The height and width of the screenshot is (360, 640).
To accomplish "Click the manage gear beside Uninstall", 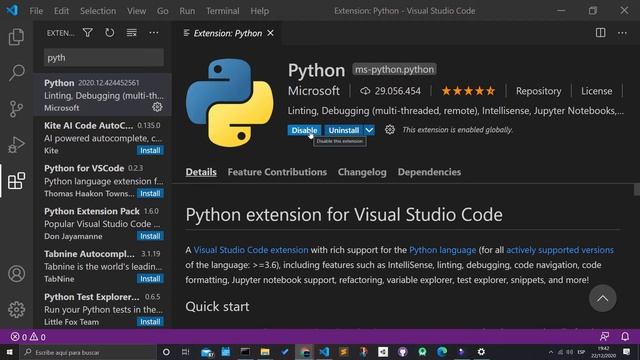I will tap(390, 130).
